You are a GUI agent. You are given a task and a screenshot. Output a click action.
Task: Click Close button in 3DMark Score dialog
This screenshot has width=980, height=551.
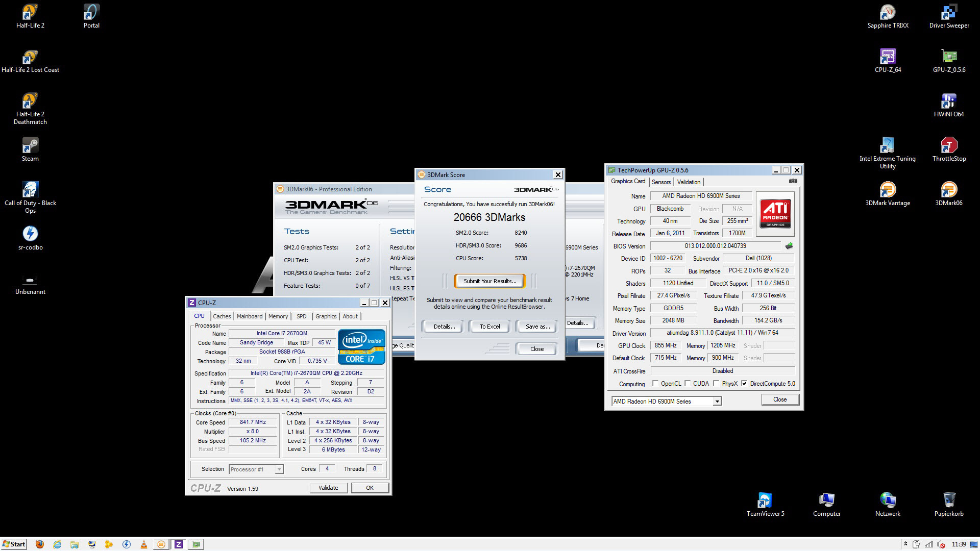click(x=537, y=349)
